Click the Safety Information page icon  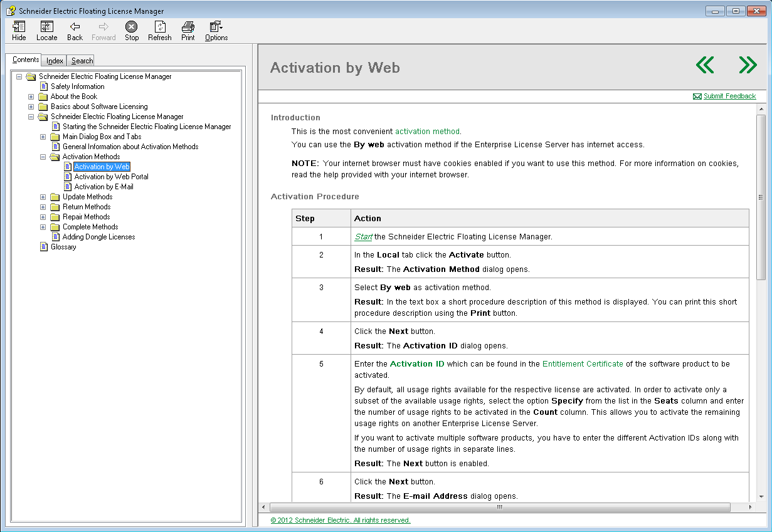[43, 86]
